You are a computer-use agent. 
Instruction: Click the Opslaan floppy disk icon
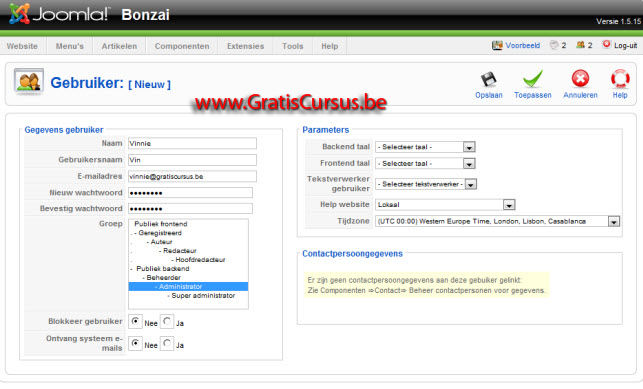[488, 79]
